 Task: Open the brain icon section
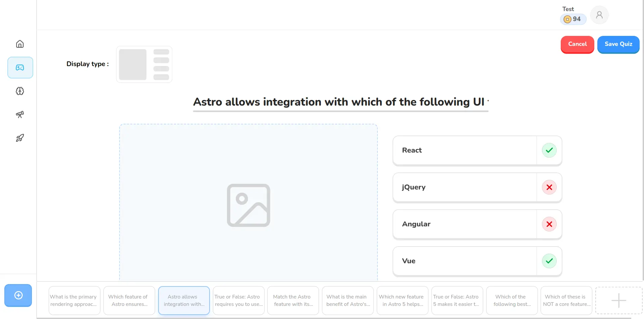pyautogui.click(x=20, y=91)
